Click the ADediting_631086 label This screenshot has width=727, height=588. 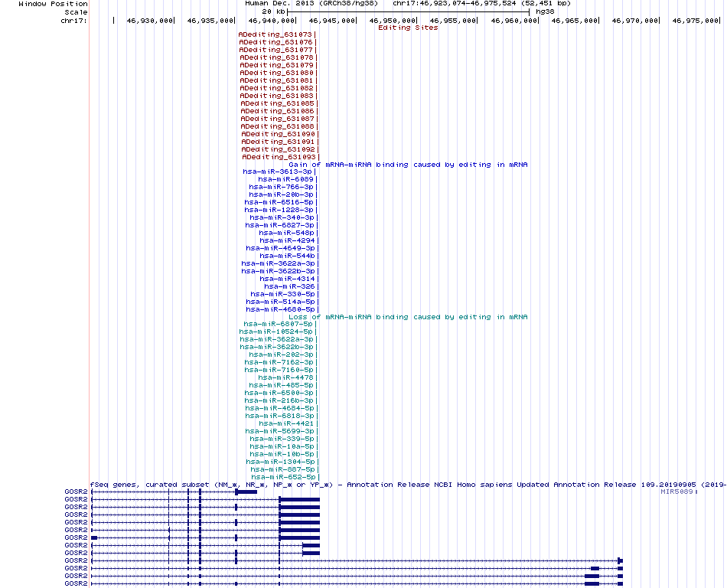point(277,111)
